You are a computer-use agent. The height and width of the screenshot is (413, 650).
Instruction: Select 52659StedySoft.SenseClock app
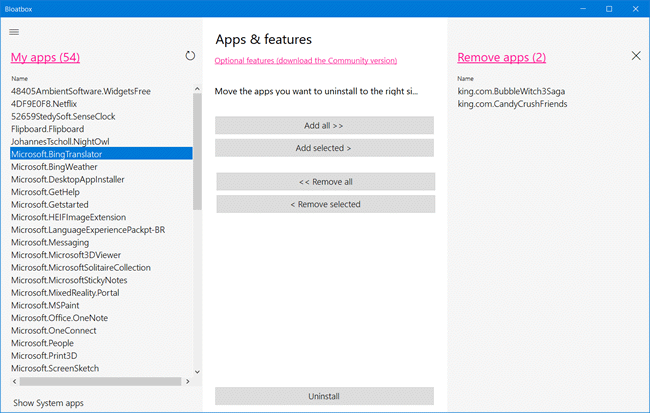(x=101, y=117)
